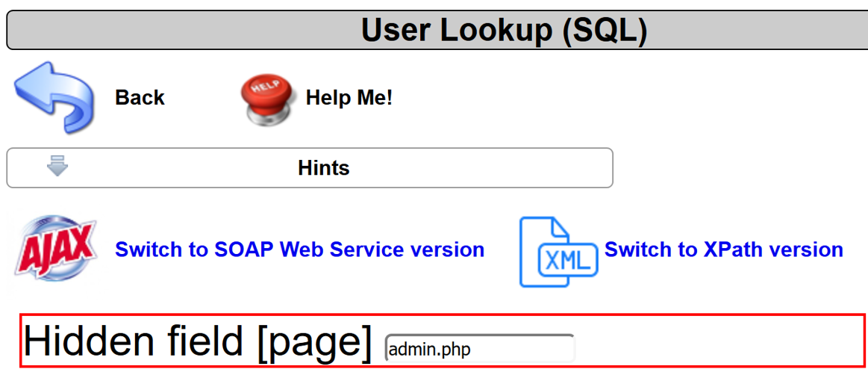This screenshot has height=381, width=868.
Task: Click the down arrow icon in Hints bar
Action: pos(57,166)
